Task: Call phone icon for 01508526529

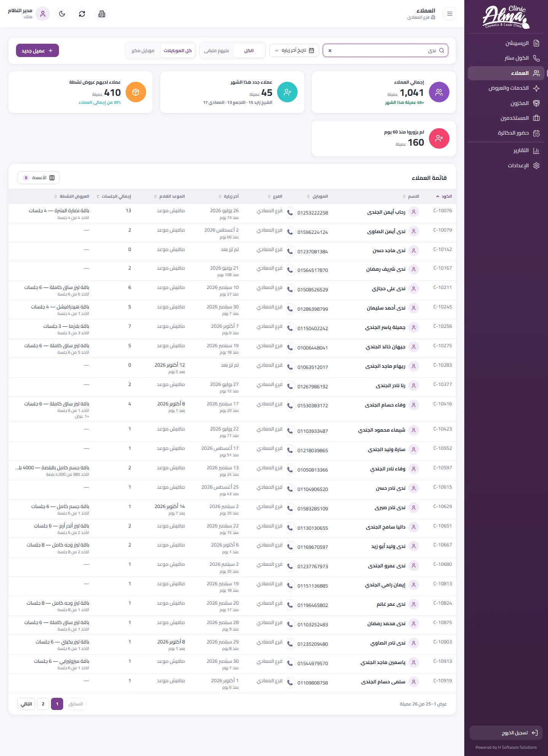Action: [x=290, y=289]
